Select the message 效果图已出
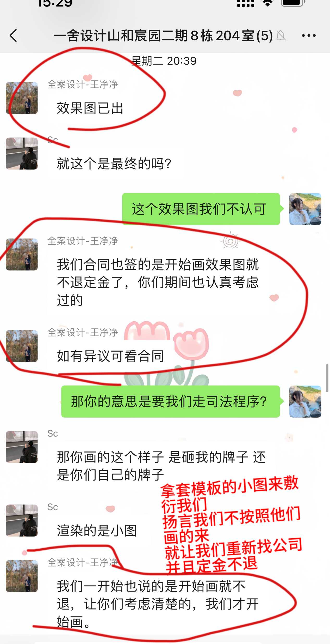330x644 pixels. click(x=90, y=108)
